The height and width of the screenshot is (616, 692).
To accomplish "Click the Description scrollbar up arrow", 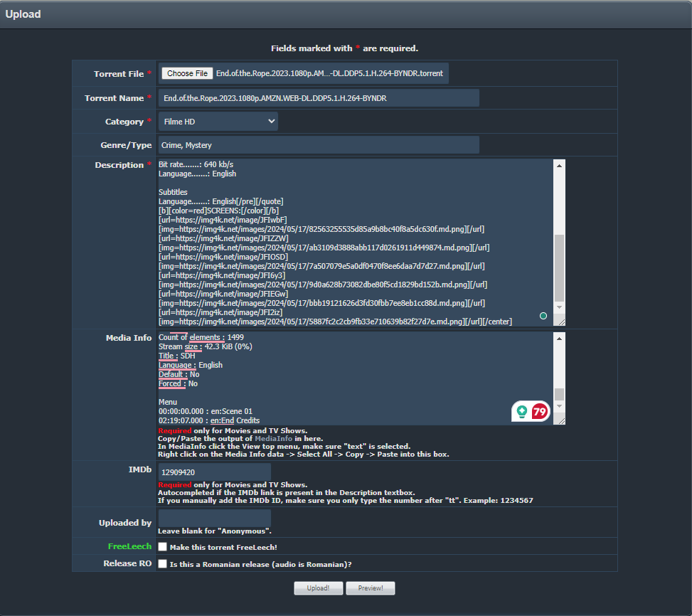I will click(x=559, y=166).
